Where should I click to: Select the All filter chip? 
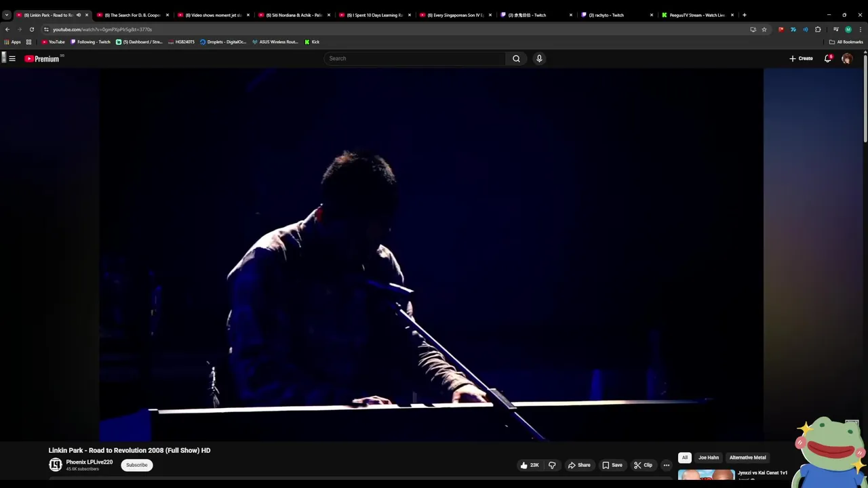point(685,457)
